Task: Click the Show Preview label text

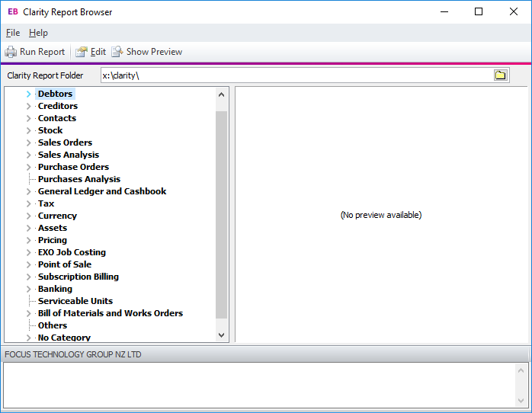Action: click(x=154, y=52)
